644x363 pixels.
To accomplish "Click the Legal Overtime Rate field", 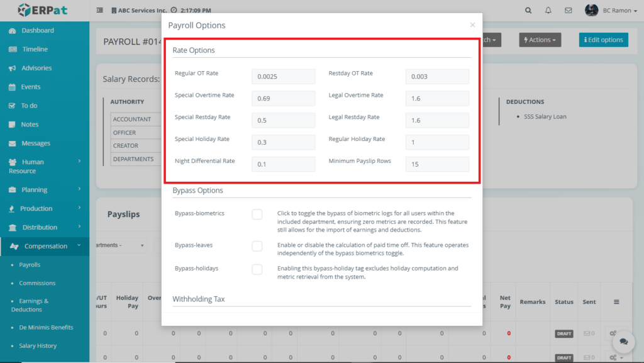I will [x=437, y=99].
